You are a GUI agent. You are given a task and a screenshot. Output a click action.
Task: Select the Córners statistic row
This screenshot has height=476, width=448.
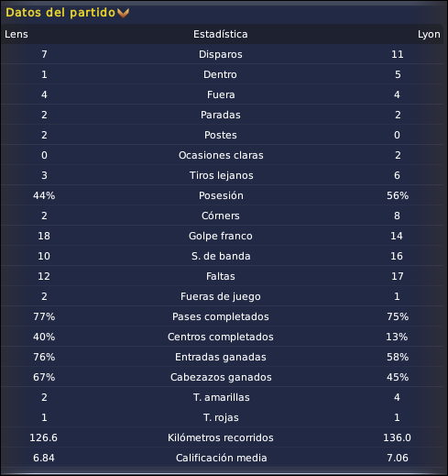click(222, 216)
